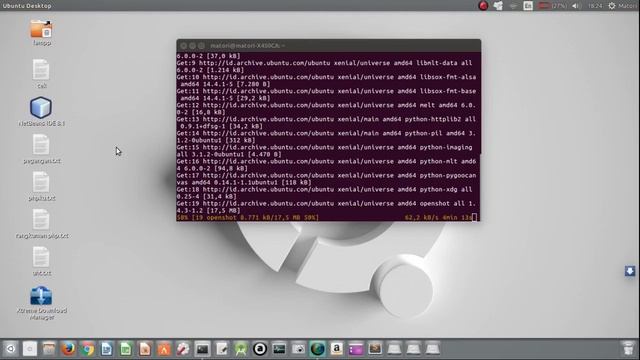Screen dimensions: 640x360
Task: Open the Ubuntu dash launcher button
Action: [11, 349]
